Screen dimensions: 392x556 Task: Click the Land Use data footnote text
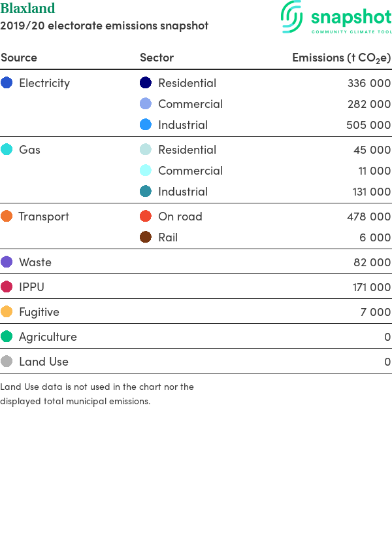[x=97, y=394]
